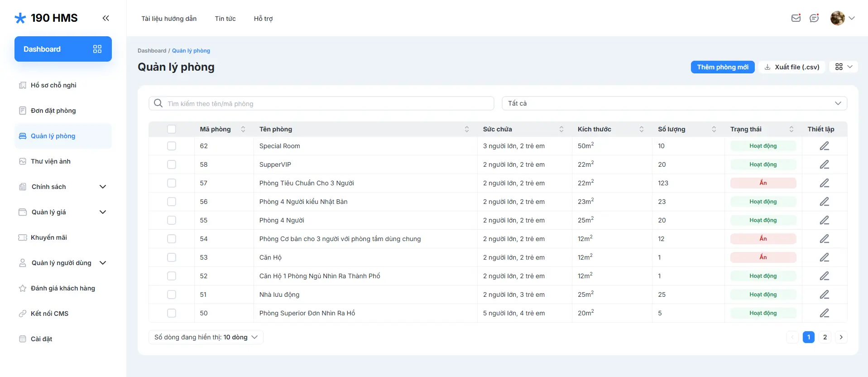This screenshot has width=868, height=377.
Task: Focus the room name search field
Action: (x=326, y=104)
